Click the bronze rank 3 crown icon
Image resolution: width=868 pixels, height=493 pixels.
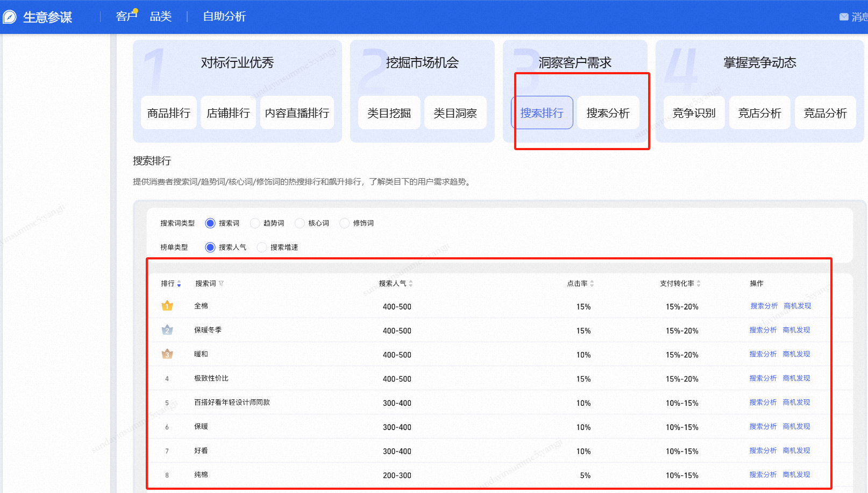point(167,354)
